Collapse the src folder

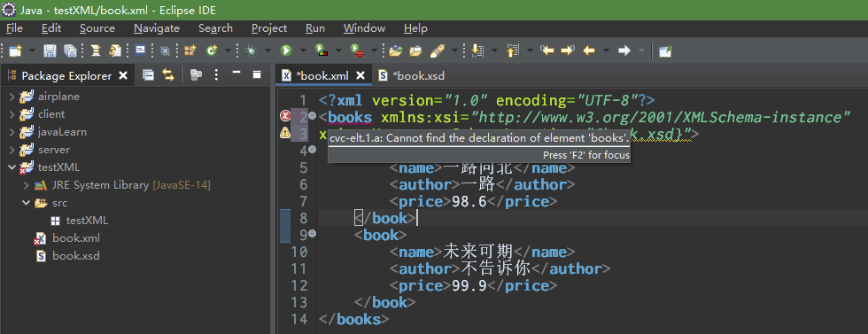point(26,203)
